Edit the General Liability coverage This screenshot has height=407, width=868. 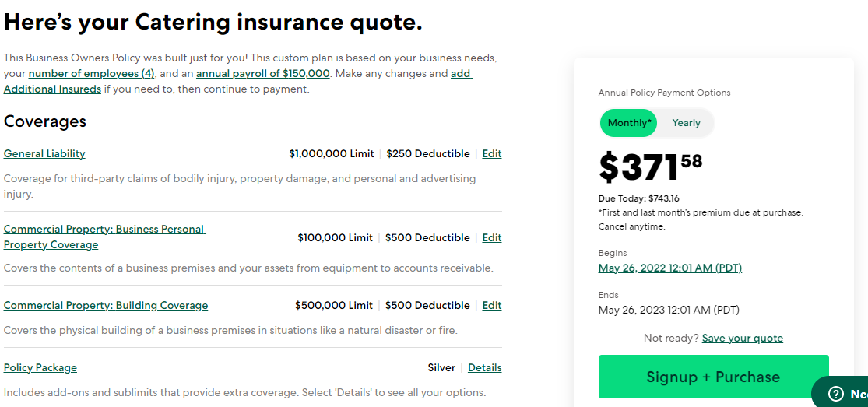click(x=492, y=154)
